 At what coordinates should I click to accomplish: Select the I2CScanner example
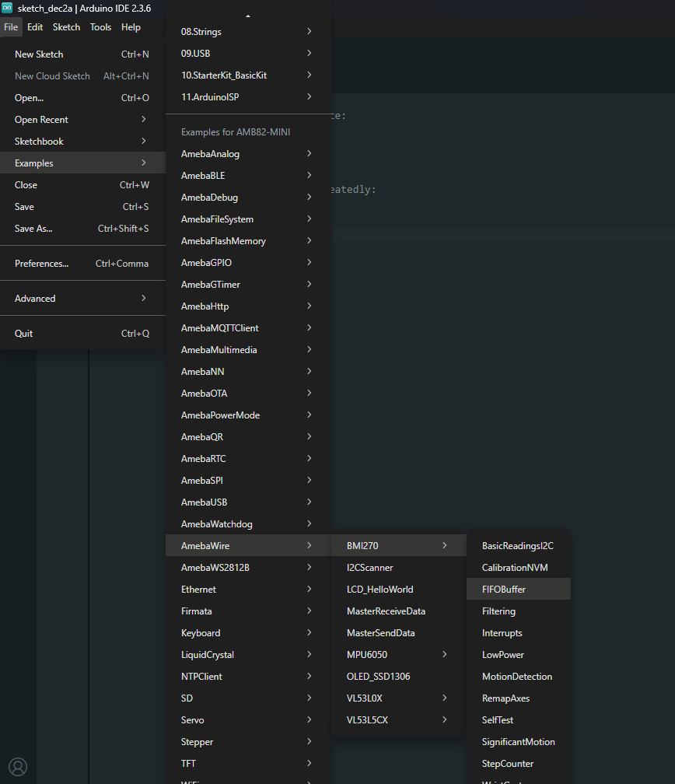point(370,568)
